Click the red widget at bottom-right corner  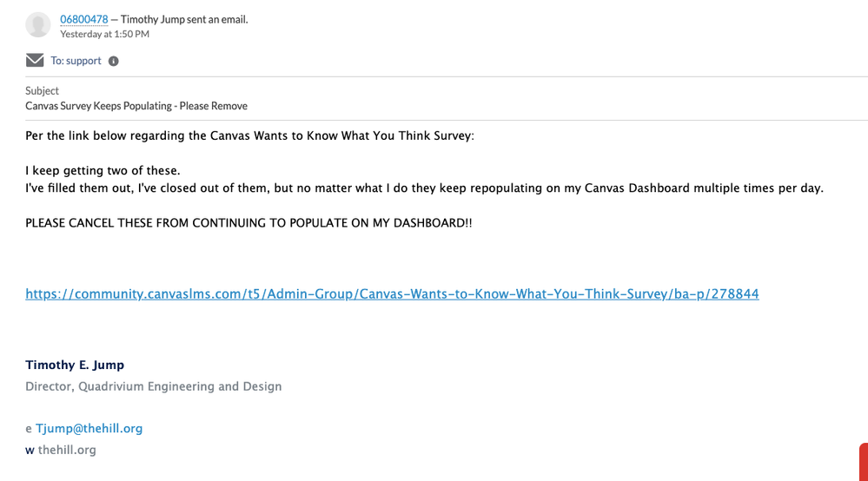(x=863, y=462)
